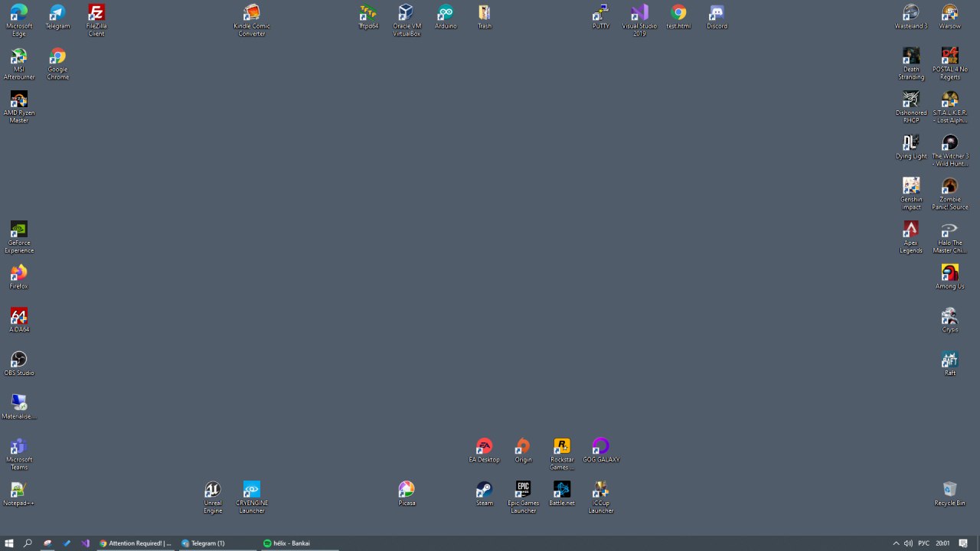This screenshot has height=551, width=980.
Task: Select the EA Desktop icon
Action: click(485, 451)
